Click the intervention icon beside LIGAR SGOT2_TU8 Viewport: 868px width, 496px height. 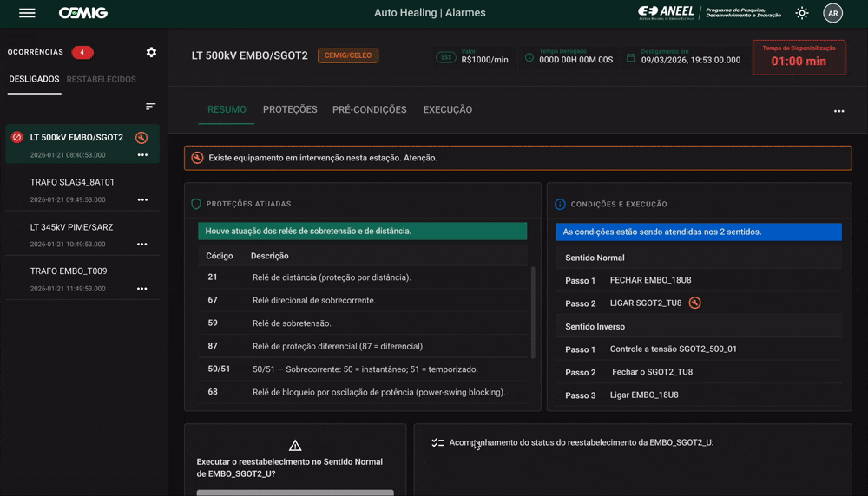coord(694,303)
